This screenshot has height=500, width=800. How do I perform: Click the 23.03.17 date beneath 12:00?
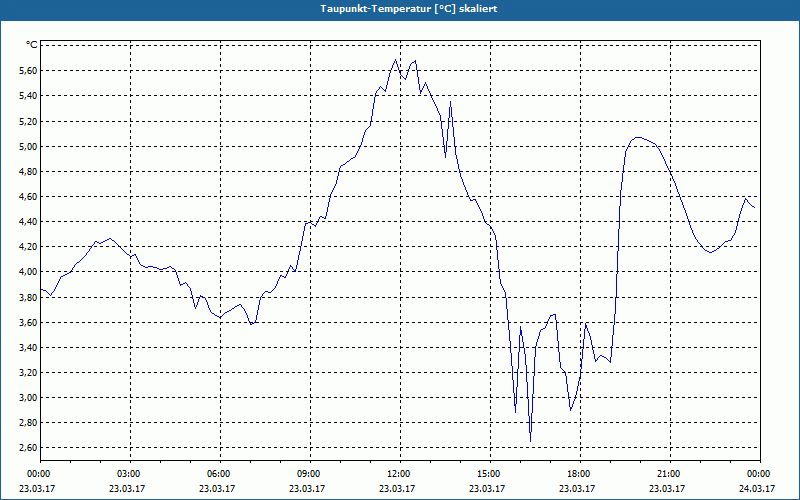(397, 488)
